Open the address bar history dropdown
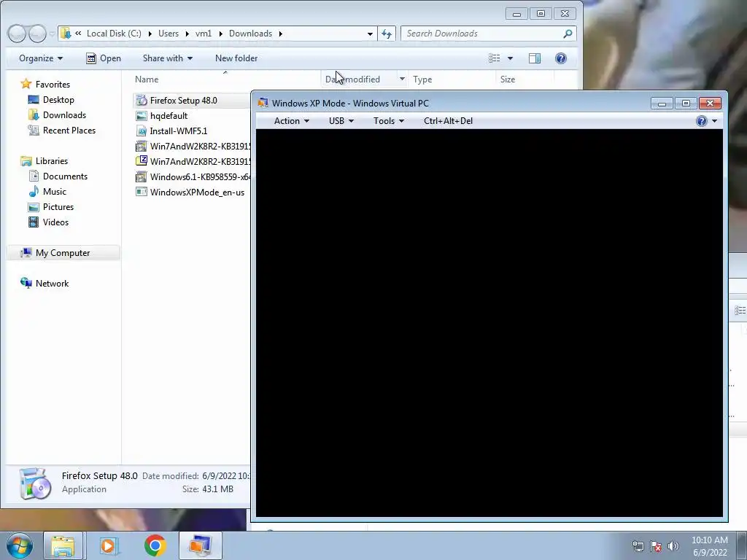This screenshot has width=747, height=560. 370,34
